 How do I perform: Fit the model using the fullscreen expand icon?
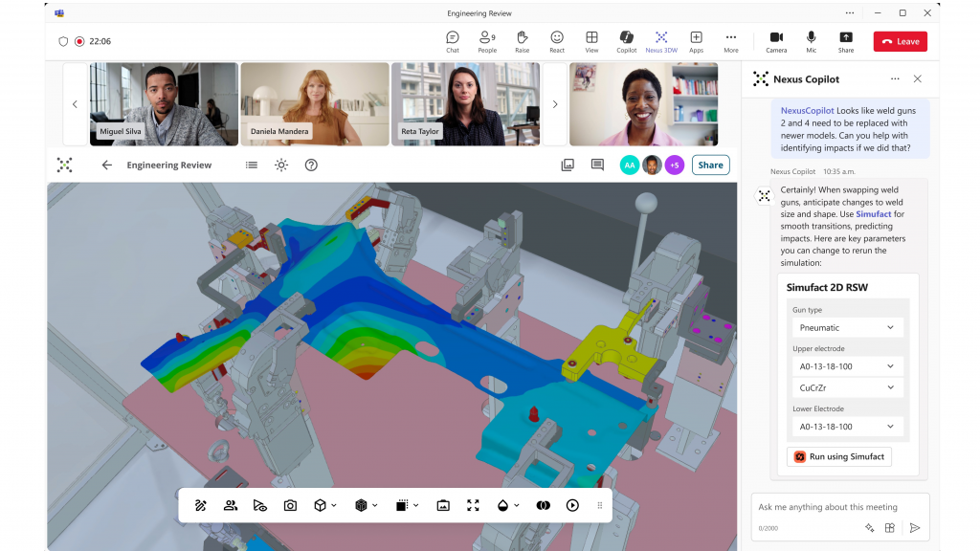point(473,505)
